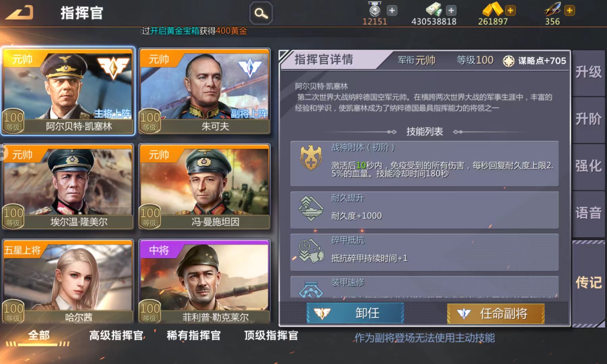Open the 升级 side menu
Image resolution: width=607 pixels, height=364 pixels.
click(588, 72)
